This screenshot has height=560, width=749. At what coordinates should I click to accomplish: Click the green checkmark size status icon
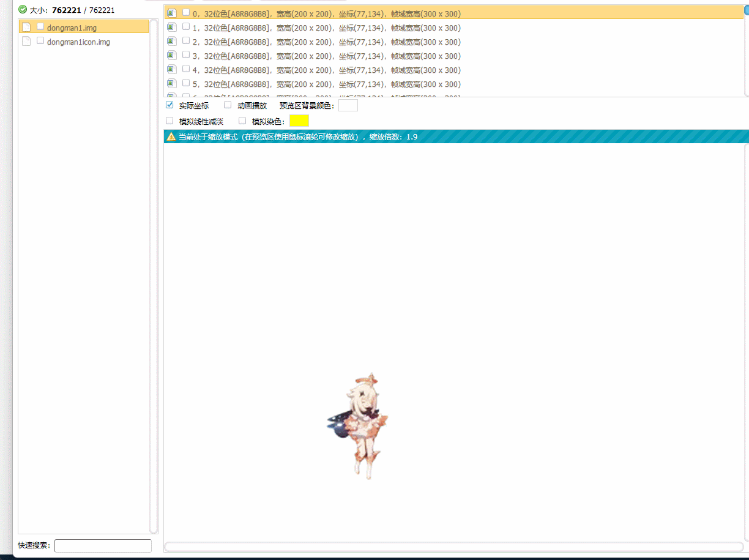coord(23,9)
